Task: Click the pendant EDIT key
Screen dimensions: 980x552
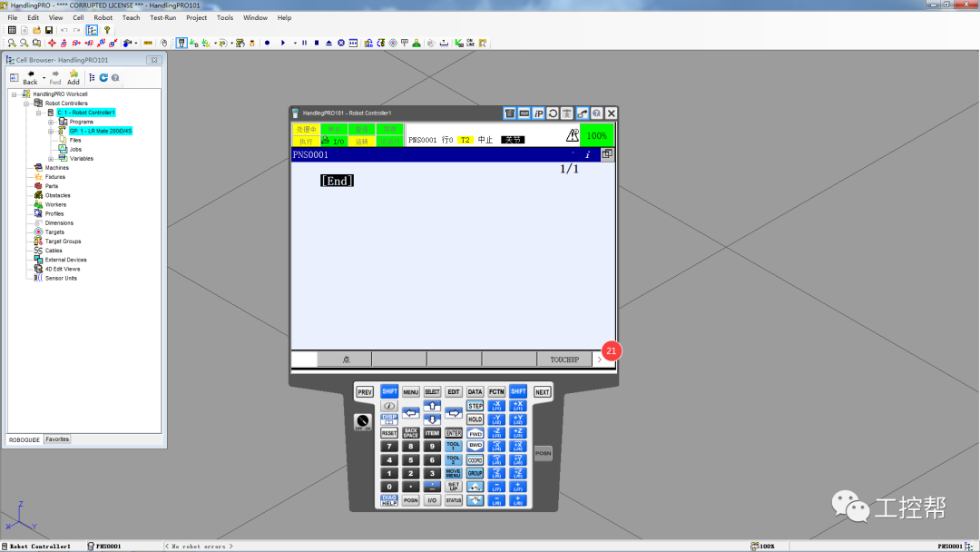Action: click(x=454, y=392)
